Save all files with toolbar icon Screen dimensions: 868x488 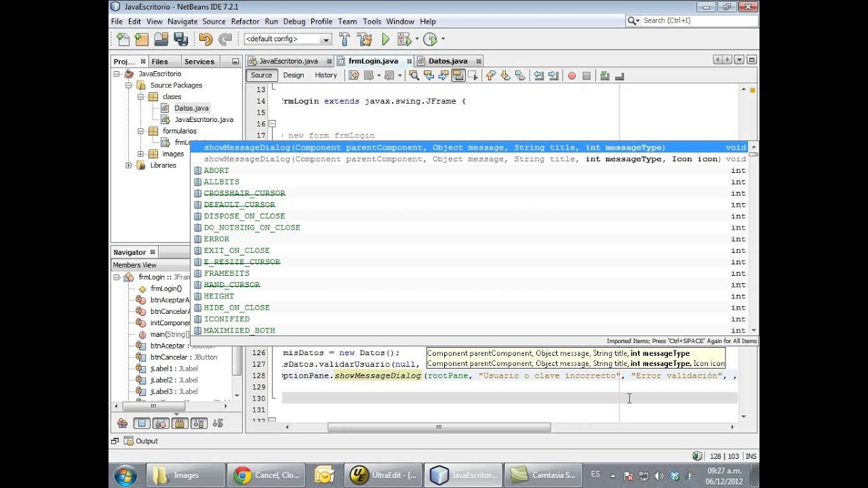(180, 39)
